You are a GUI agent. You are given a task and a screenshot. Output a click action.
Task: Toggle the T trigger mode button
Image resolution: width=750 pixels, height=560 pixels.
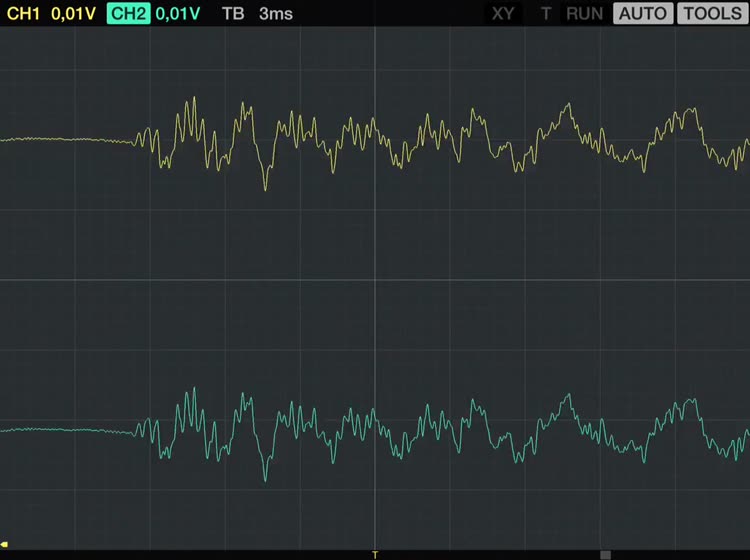[x=546, y=13]
